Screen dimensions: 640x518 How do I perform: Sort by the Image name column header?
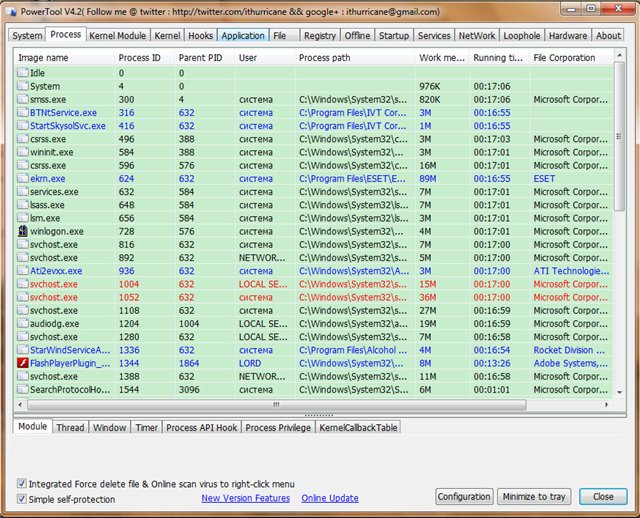pos(64,58)
